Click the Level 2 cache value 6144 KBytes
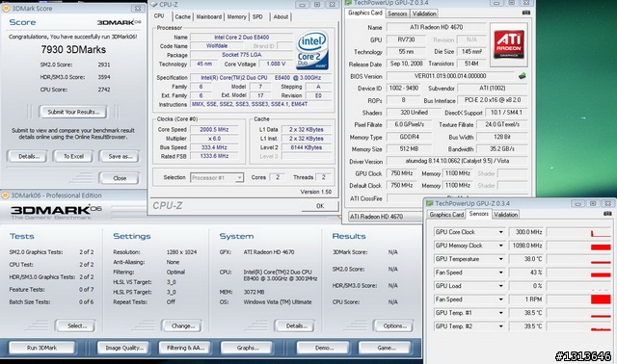 point(307,147)
